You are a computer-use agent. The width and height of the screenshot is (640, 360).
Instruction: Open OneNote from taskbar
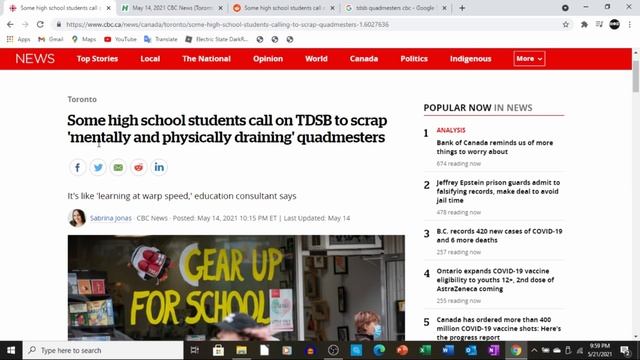493,350
